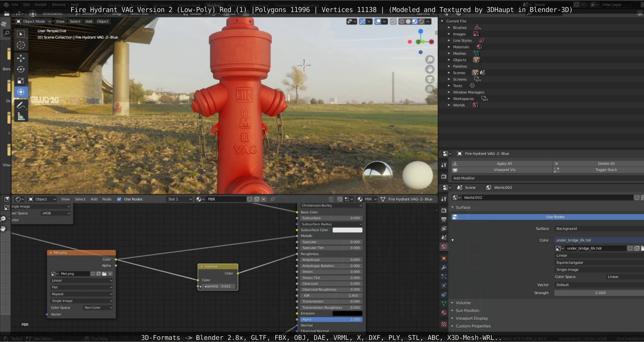Open Add Modifier menu button
Image resolution: width=644 pixels, height=342 pixels.
547,178
